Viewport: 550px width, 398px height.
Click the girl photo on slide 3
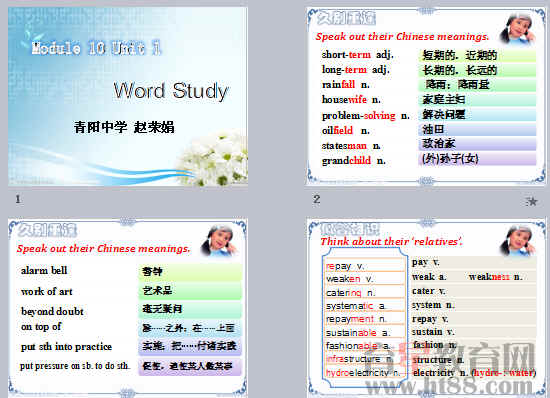tap(219, 241)
